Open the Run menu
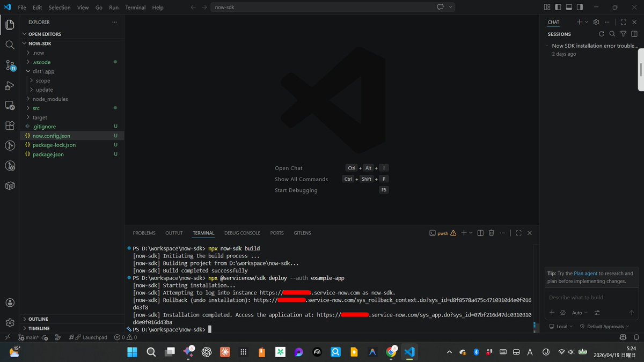Screen dimensions: 644x362 coord(114,8)
